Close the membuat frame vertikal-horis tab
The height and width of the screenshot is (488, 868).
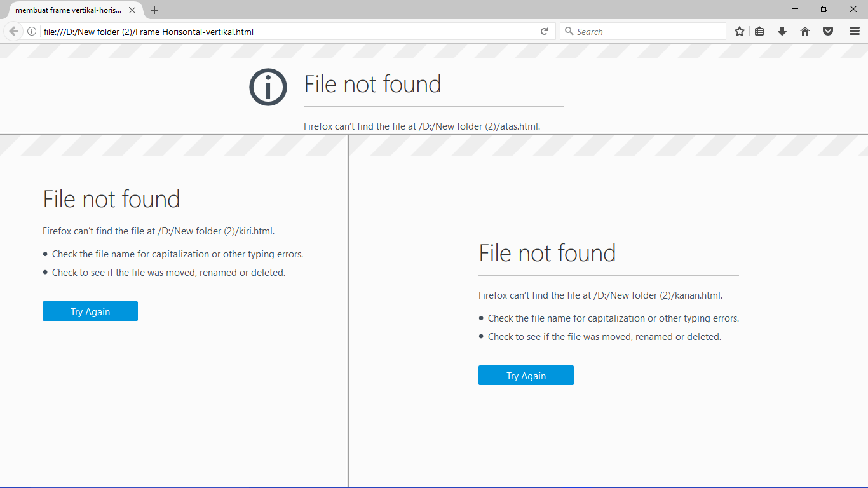point(132,10)
